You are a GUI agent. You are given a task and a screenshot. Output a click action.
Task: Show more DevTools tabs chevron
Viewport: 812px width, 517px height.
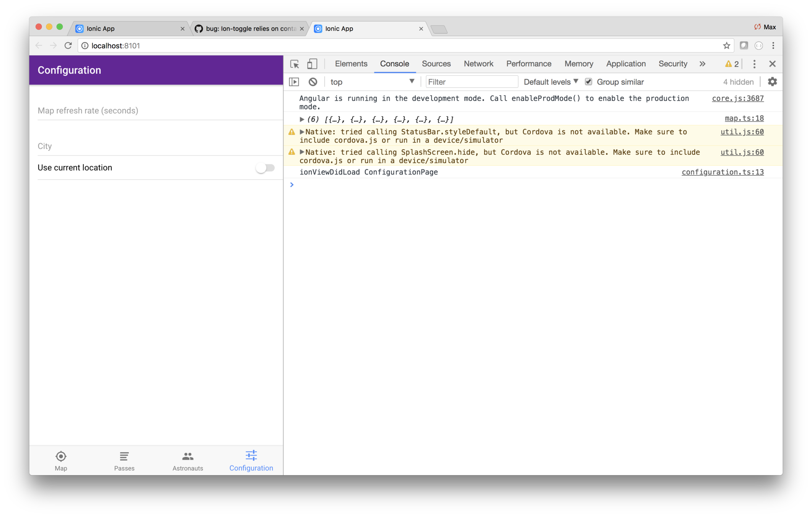(702, 64)
